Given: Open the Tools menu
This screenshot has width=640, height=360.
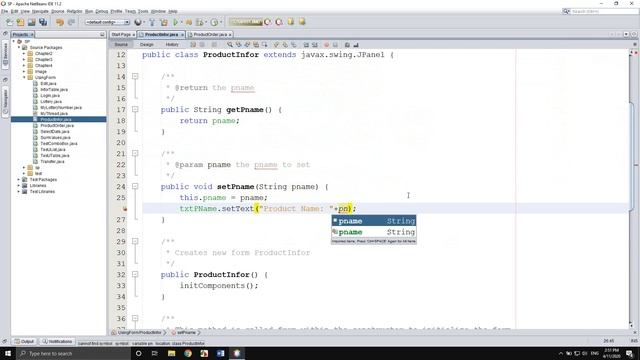Looking at the screenshot, I should [143, 11].
